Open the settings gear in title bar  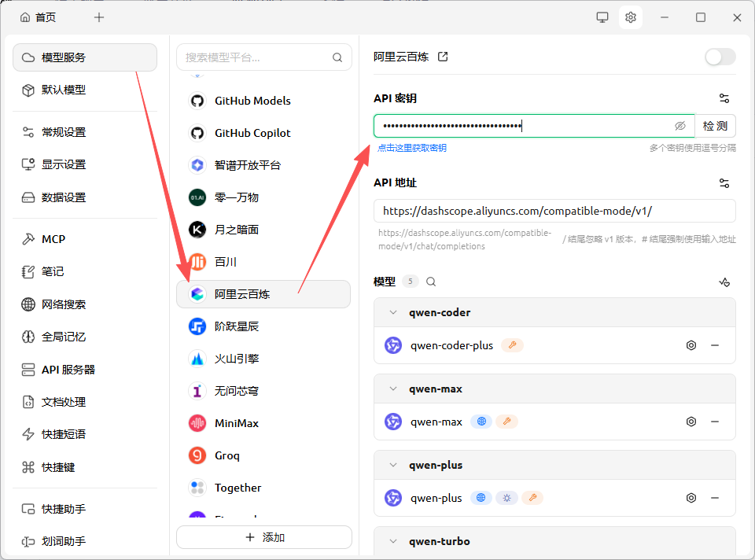[x=630, y=17]
